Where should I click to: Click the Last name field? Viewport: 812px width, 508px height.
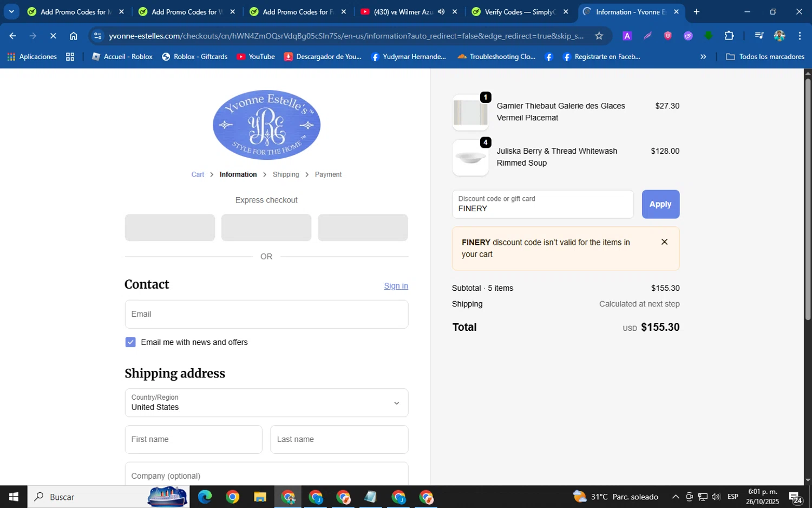(x=339, y=439)
